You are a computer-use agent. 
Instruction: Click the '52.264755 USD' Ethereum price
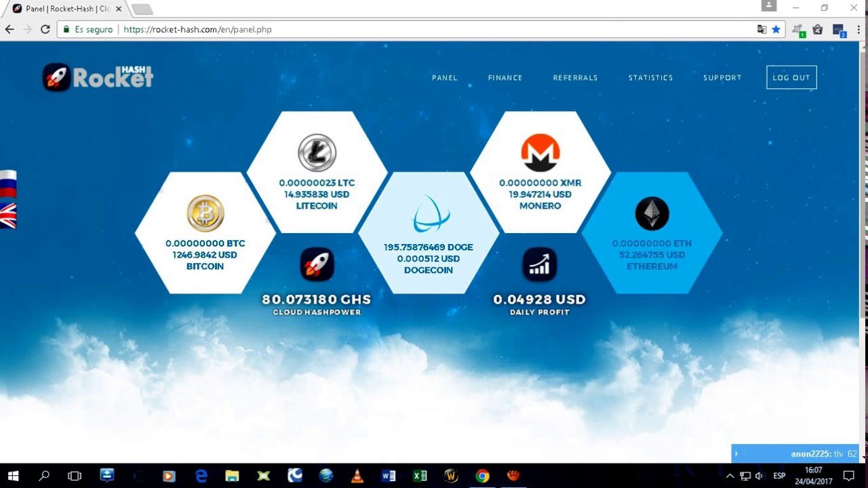point(652,255)
